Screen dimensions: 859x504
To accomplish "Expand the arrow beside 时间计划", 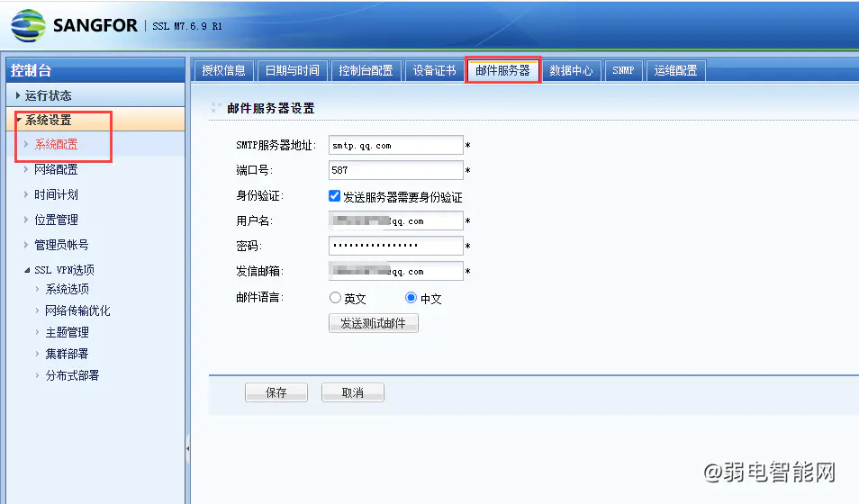I will pyautogui.click(x=26, y=194).
